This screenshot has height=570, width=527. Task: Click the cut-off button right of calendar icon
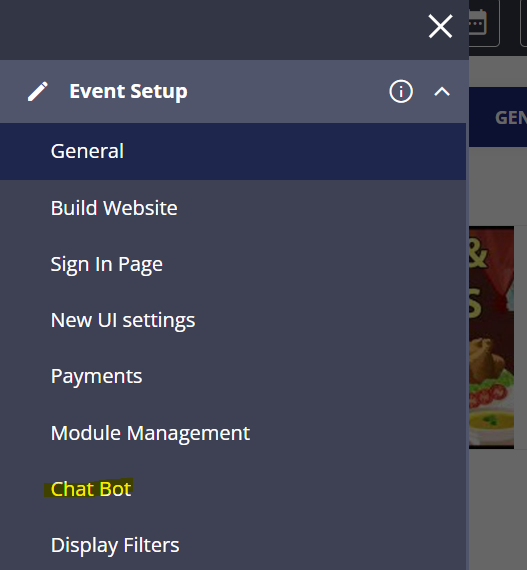coord(524,23)
